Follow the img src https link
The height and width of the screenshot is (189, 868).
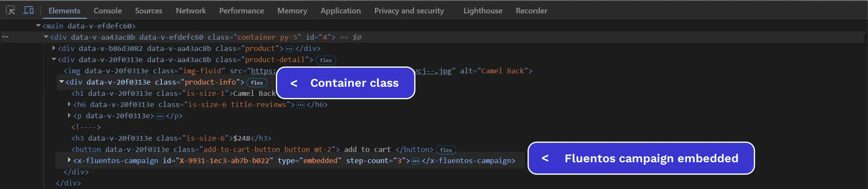click(263, 71)
